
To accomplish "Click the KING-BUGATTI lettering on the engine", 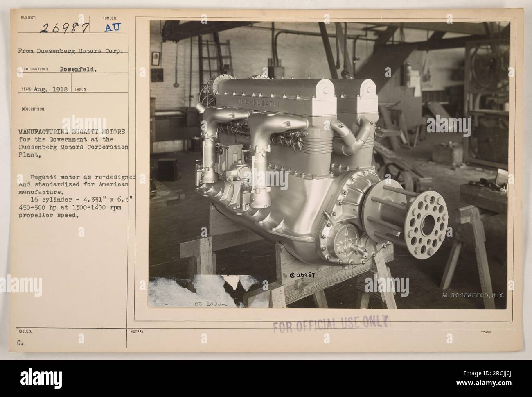I will pos(257,102).
